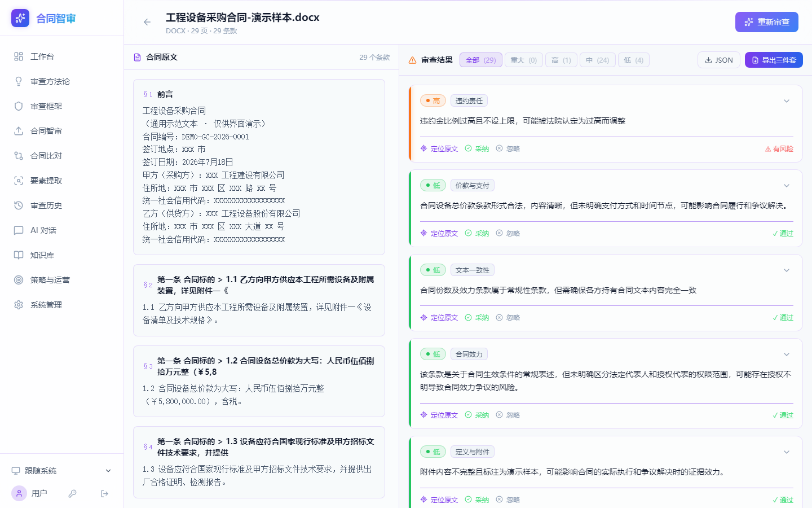Select the §3 clause 1.2 合同设备总价款 card
The height and width of the screenshot is (508, 812).
tap(259, 381)
